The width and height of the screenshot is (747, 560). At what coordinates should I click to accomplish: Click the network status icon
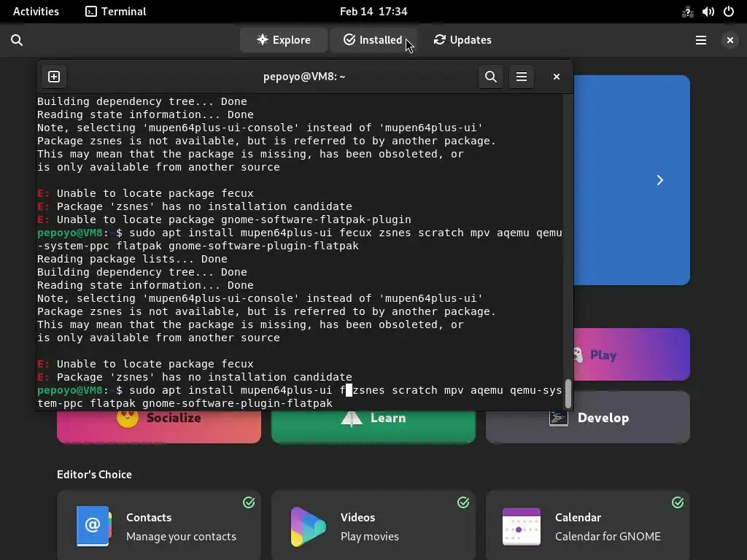tap(687, 12)
